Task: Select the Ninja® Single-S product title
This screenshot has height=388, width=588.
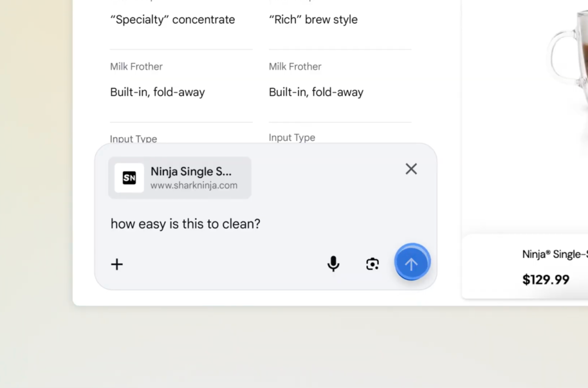Action: [554, 255]
